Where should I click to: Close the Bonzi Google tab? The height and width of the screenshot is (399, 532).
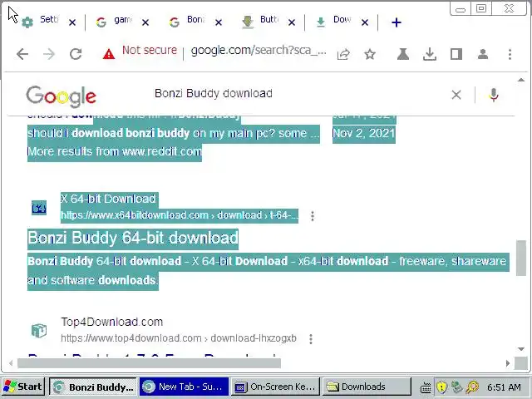point(219,22)
